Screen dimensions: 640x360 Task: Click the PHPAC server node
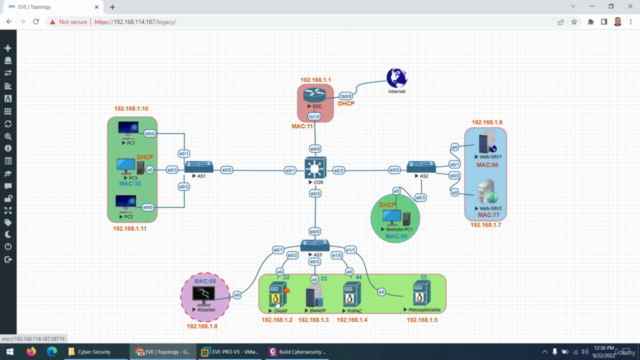[x=351, y=295]
